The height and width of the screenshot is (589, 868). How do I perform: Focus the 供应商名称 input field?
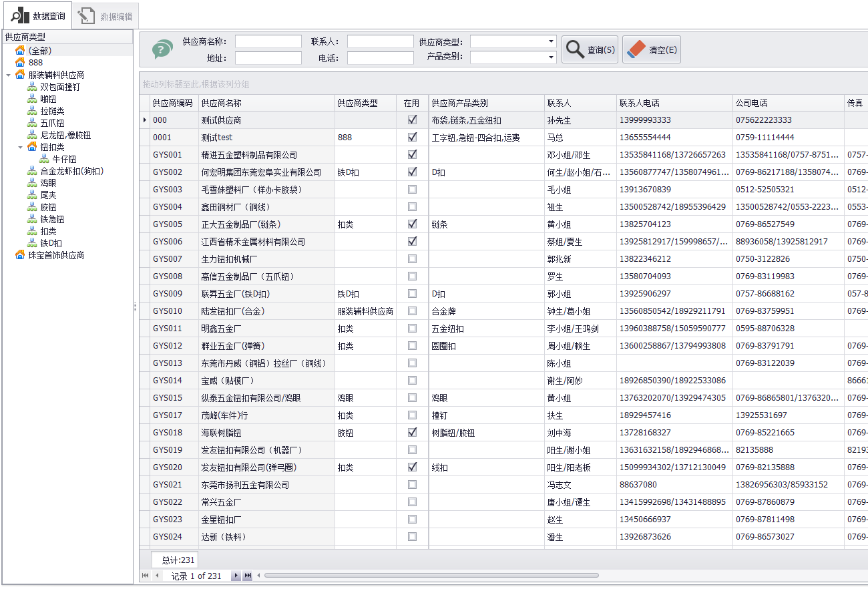(268, 41)
